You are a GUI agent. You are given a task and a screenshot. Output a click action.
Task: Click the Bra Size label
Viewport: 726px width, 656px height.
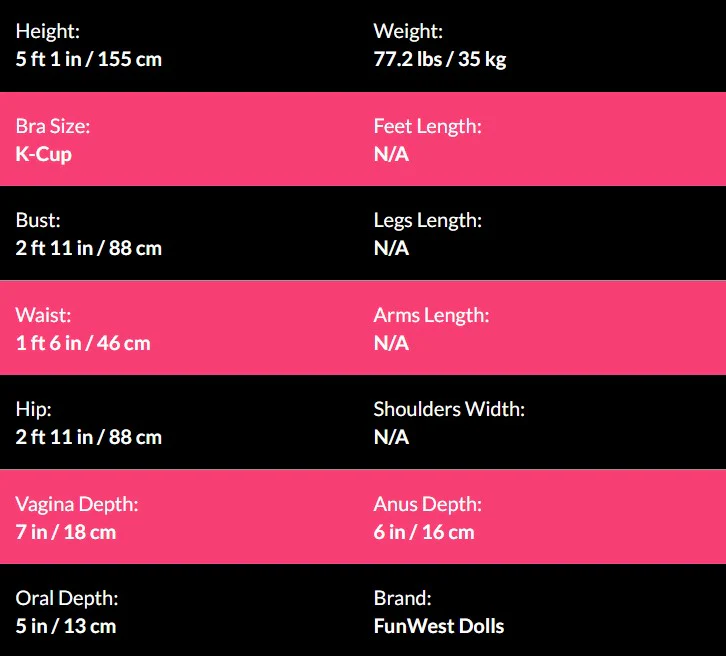coord(53,127)
